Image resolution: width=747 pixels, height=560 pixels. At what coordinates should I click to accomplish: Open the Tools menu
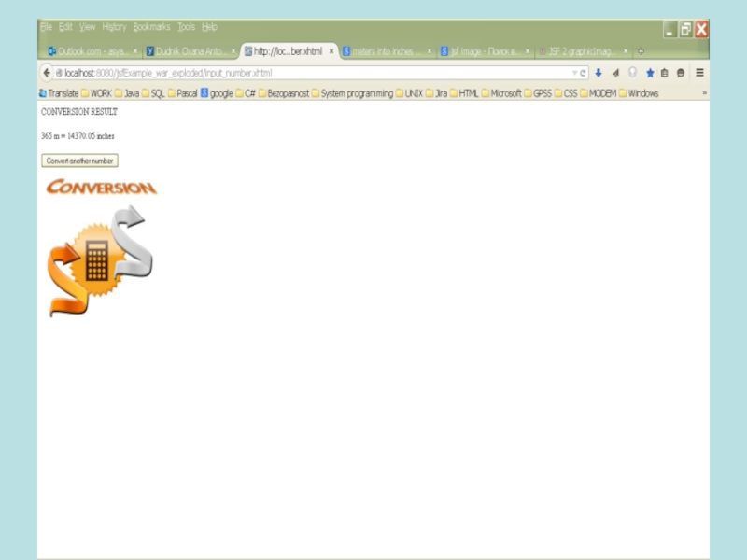[x=186, y=27]
